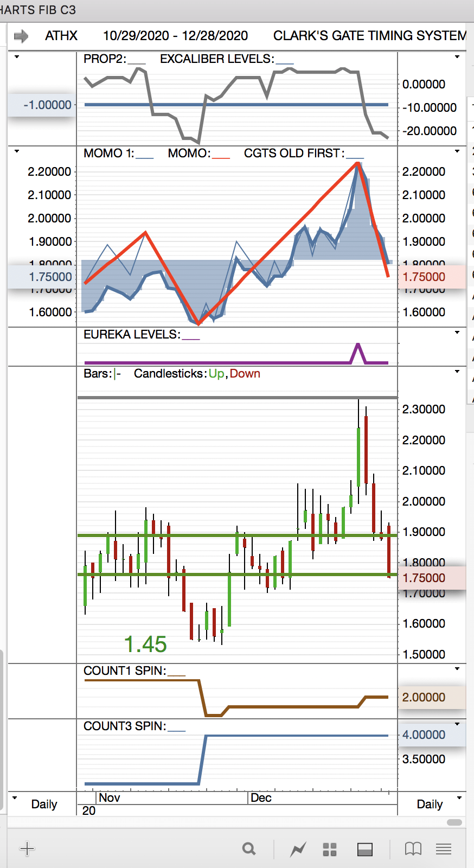Open the list lines icon

pos(444,849)
